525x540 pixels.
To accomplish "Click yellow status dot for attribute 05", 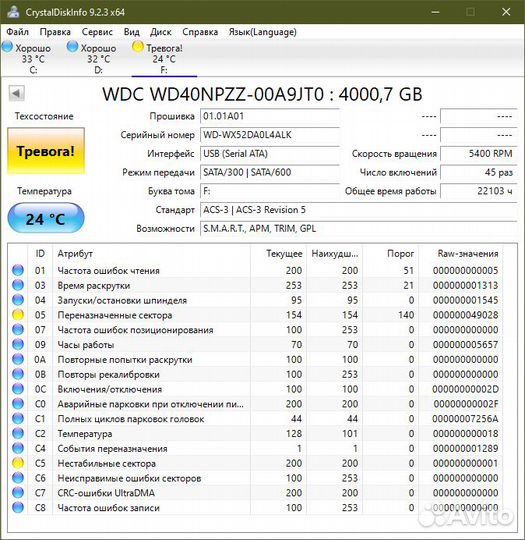I will 18,315.
